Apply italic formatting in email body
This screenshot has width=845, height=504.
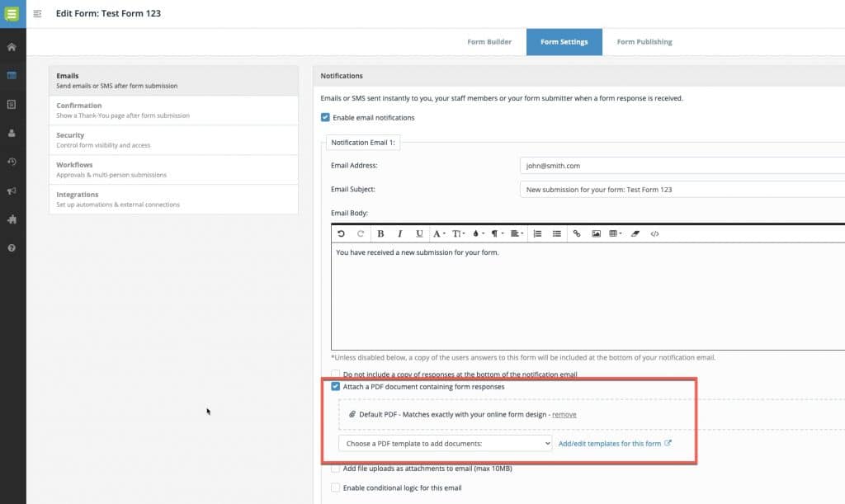399,233
